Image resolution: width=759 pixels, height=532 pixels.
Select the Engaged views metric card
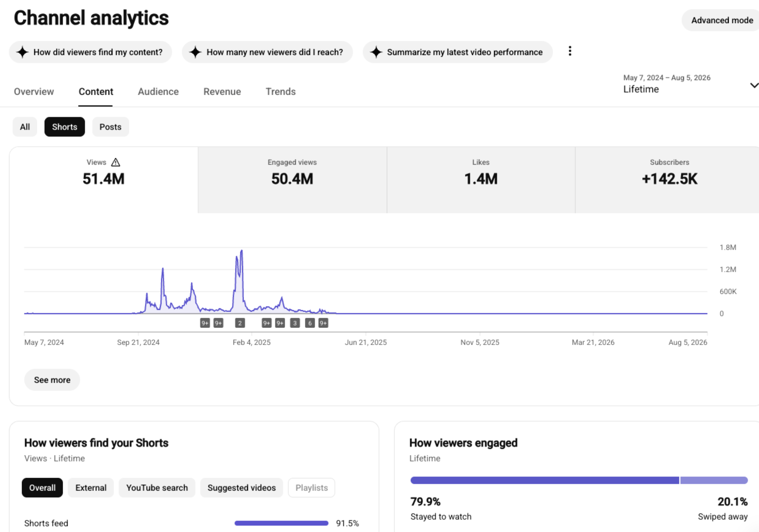(x=292, y=180)
